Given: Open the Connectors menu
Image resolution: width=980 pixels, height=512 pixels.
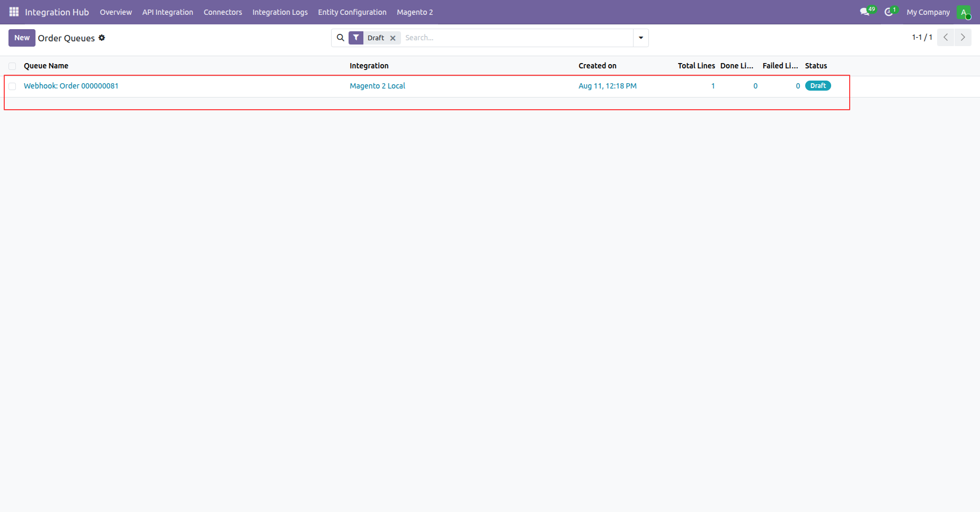Looking at the screenshot, I should (x=222, y=12).
